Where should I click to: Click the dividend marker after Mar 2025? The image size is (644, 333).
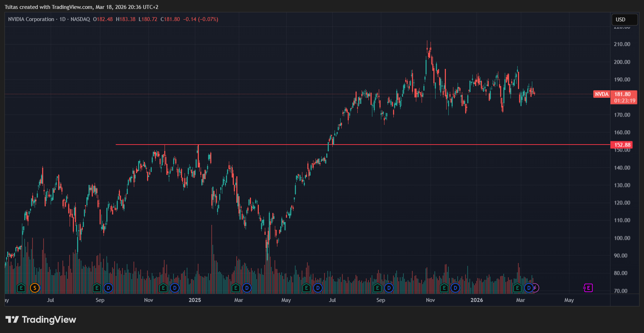[247, 288]
